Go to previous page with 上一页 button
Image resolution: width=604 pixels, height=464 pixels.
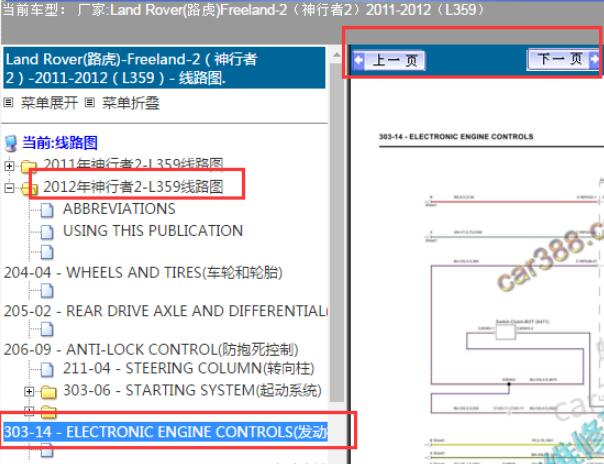(389, 60)
